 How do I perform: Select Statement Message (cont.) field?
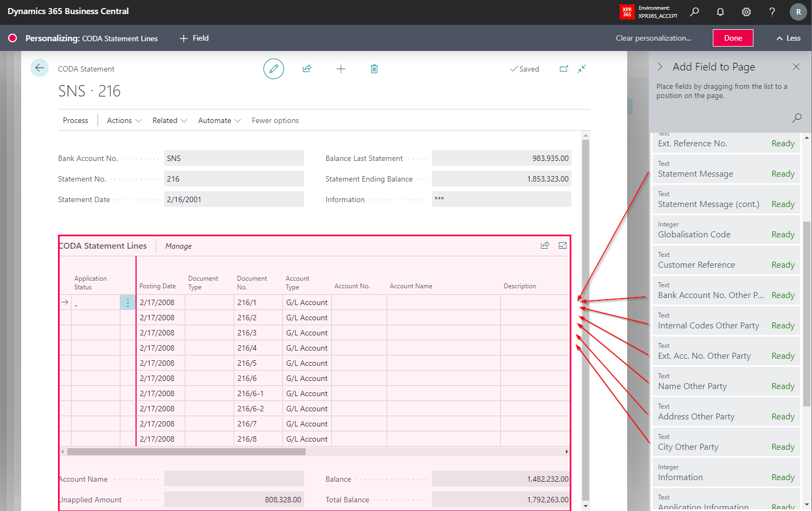click(x=726, y=199)
